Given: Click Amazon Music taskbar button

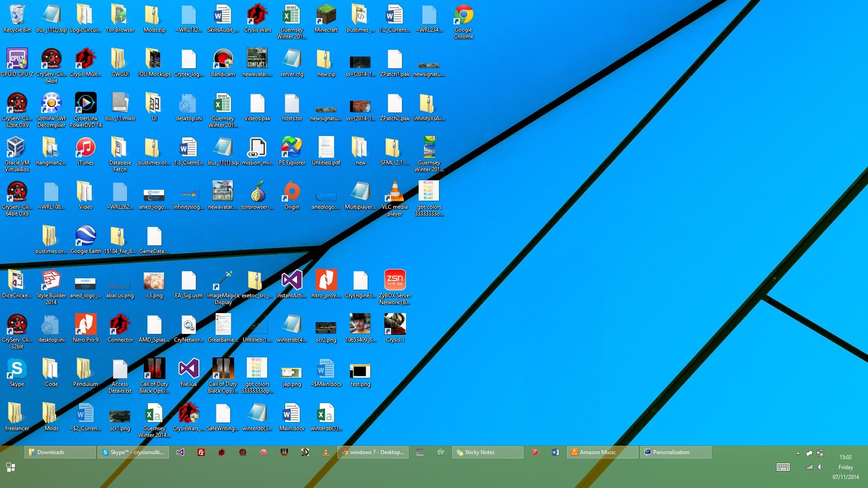Looking at the screenshot, I should (598, 452).
